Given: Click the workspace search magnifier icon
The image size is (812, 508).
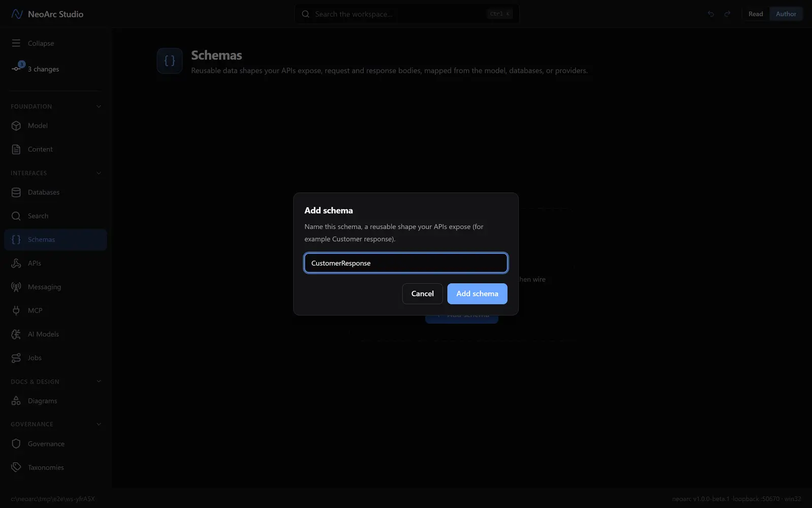Looking at the screenshot, I should [306, 14].
